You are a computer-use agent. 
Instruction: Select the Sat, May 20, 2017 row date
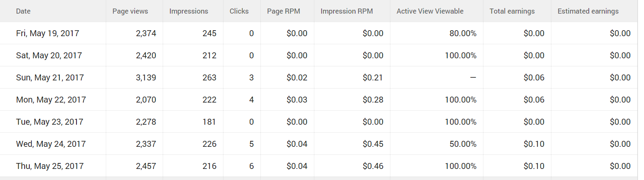point(49,55)
